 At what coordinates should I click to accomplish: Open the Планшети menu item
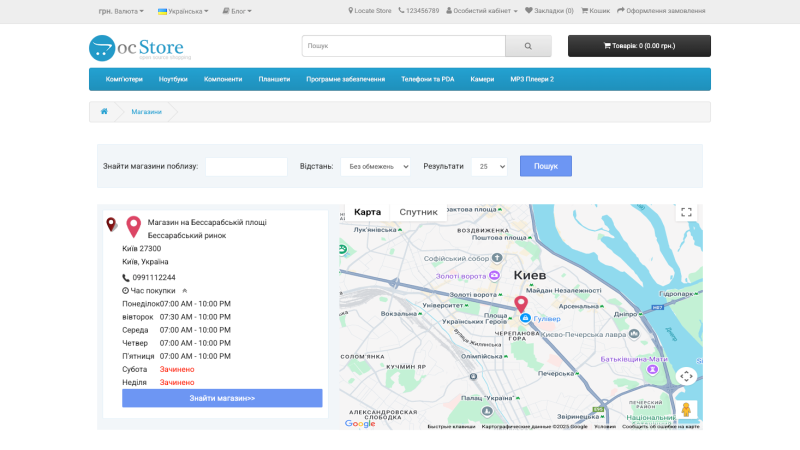274,79
